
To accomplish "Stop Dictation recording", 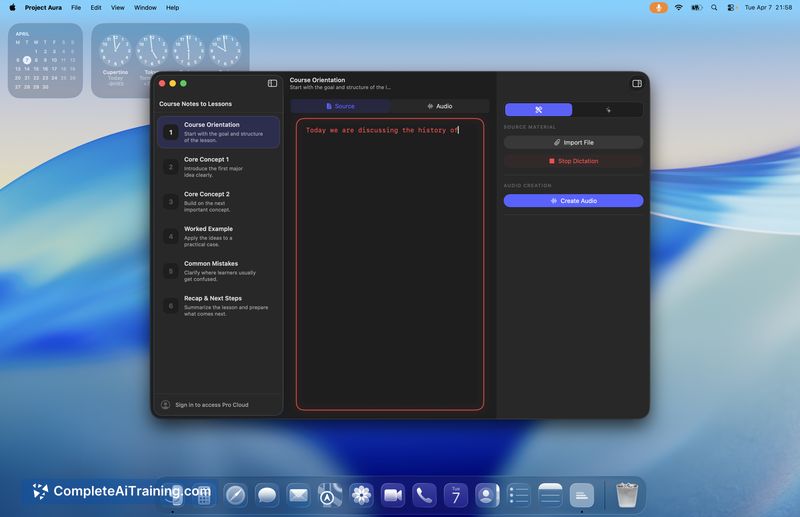I will click(573, 161).
